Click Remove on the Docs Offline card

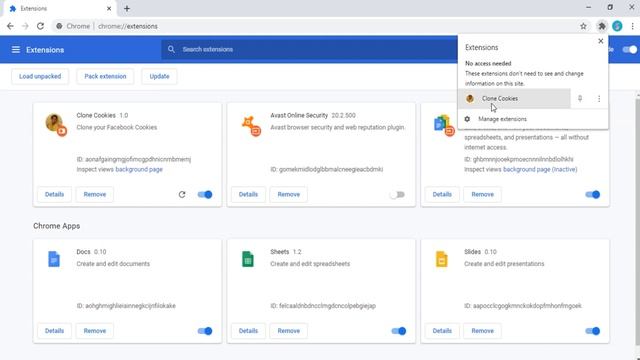(x=482, y=194)
